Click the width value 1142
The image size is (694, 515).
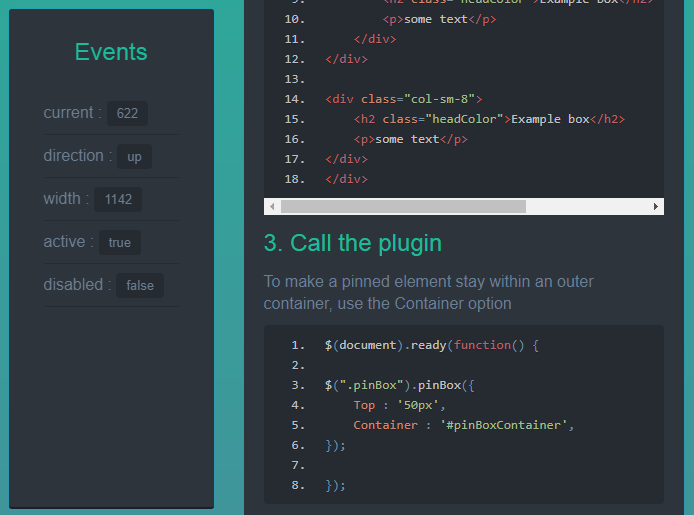click(118, 199)
